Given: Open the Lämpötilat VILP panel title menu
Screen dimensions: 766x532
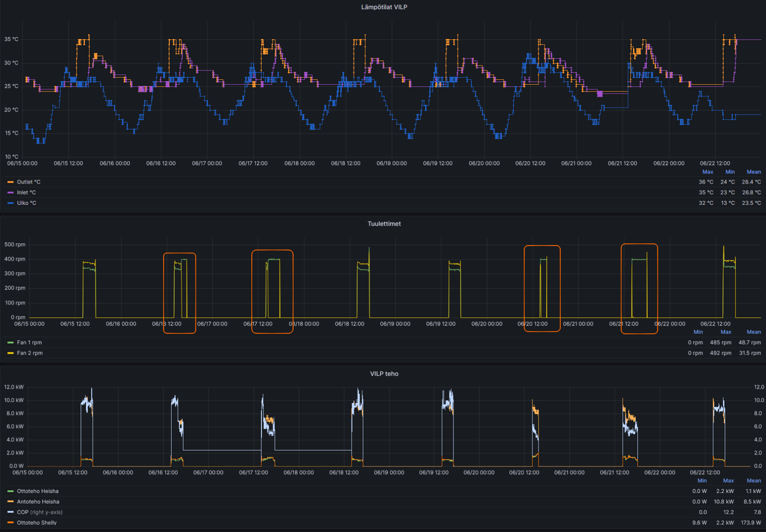Looking at the screenshot, I should [x=384, y=7].
